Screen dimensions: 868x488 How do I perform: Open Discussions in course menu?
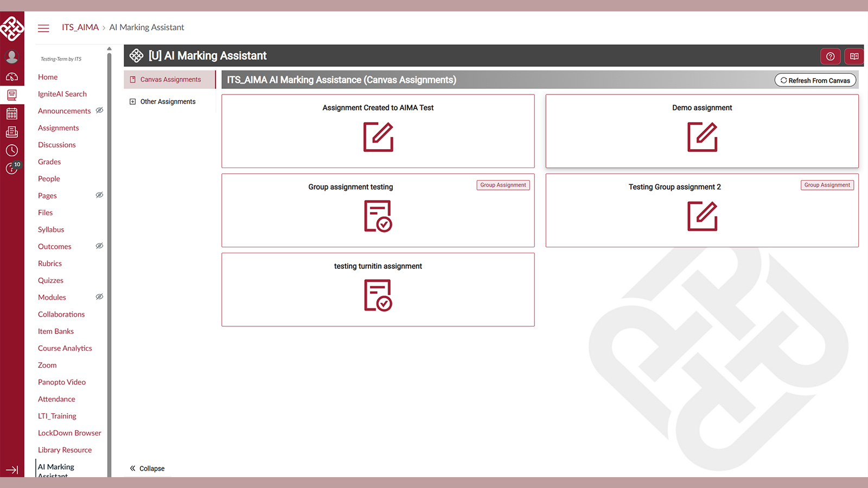[x=57, y=145]
